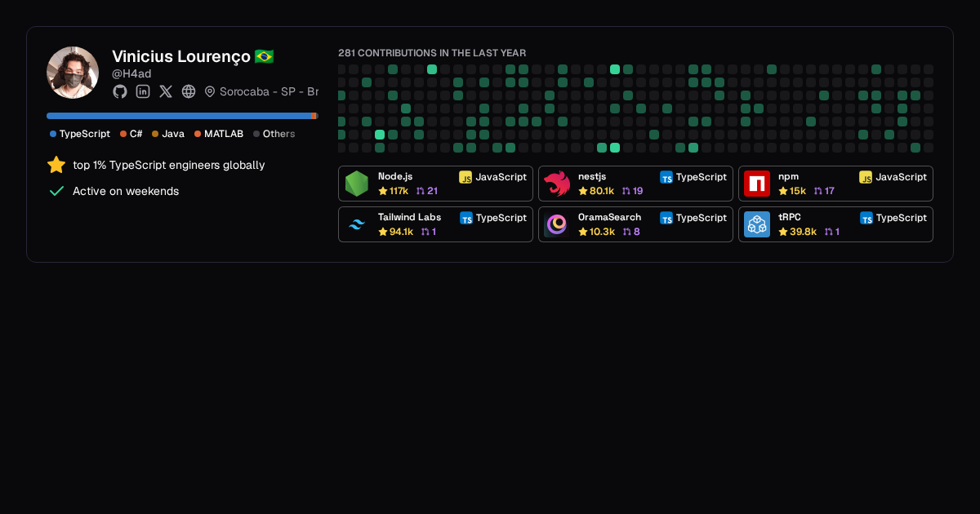Screen dimensions: 980x514
Task: Click the location pin icon
Action: click(x=210, y=91)
